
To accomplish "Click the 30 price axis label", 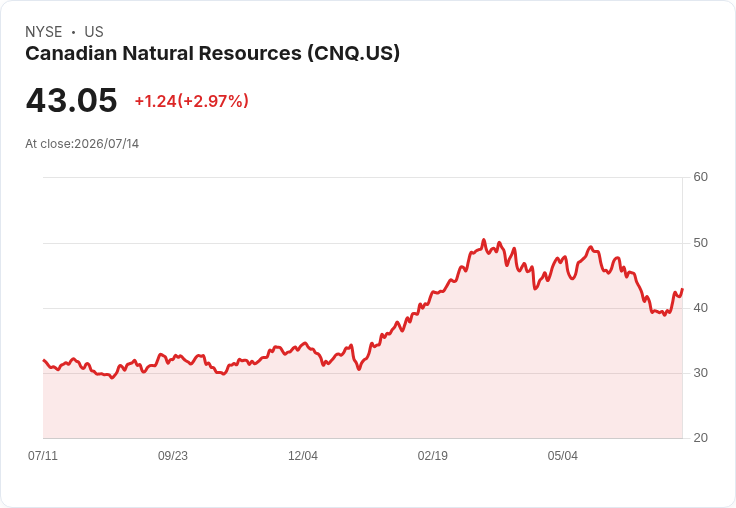I will [x=700, y=373].
